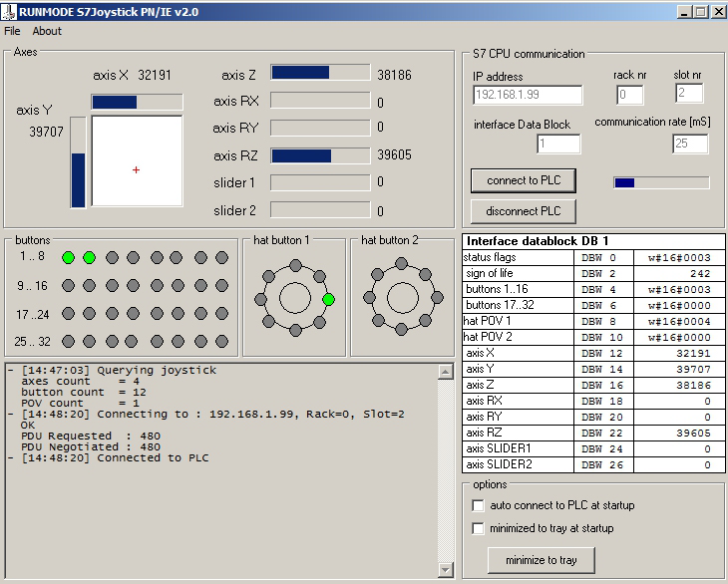Toggle minimized to tray at startup
The width and height of the screenshot is (728, 584).
pos(479,529)
